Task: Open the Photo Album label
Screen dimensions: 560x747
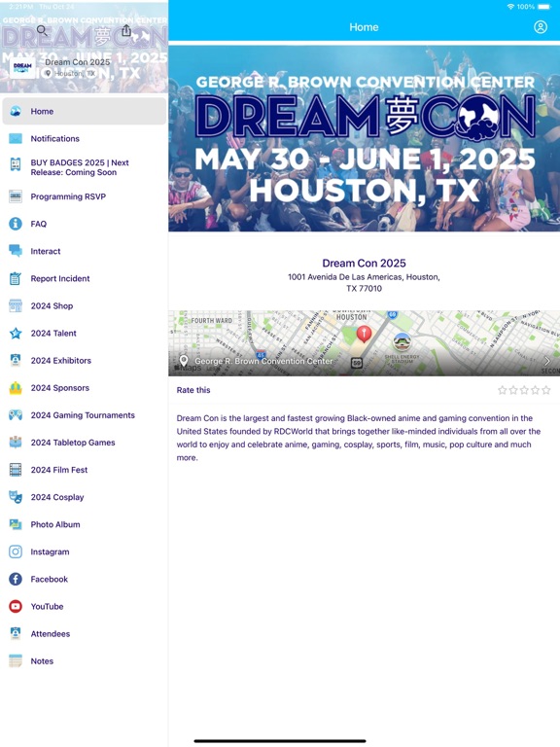Action: [x=55, y=524]
